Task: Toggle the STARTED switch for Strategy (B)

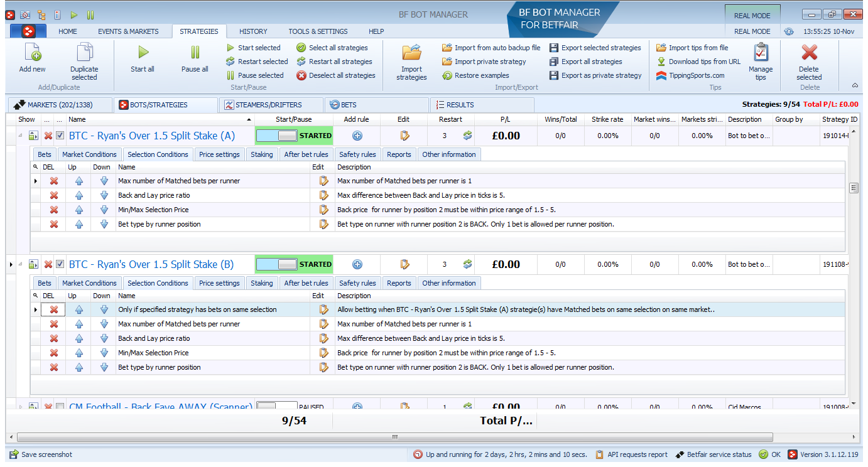Action: pyautogui.click(x=278, y=264)
